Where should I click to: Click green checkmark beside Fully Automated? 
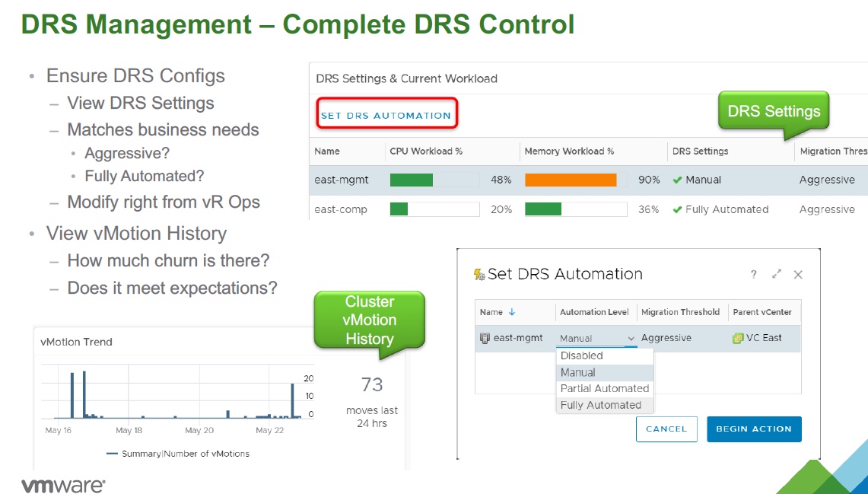click(677, 209)
